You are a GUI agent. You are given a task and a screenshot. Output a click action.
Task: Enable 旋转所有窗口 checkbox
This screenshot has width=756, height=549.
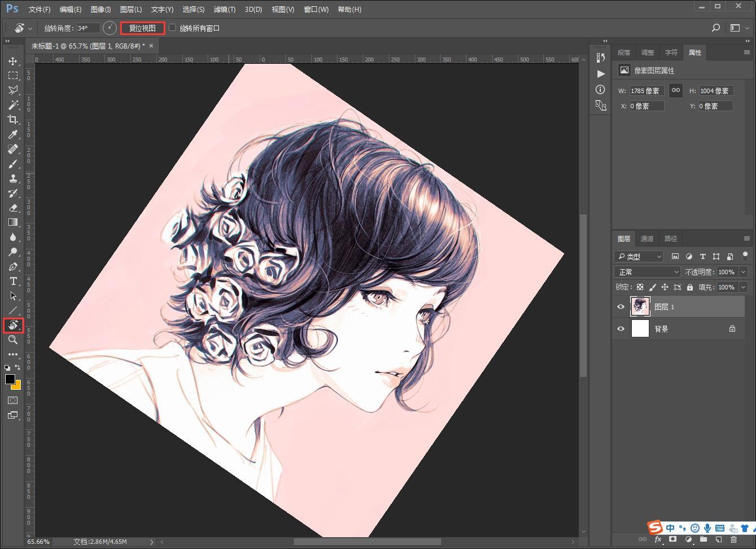coord(173,28)
